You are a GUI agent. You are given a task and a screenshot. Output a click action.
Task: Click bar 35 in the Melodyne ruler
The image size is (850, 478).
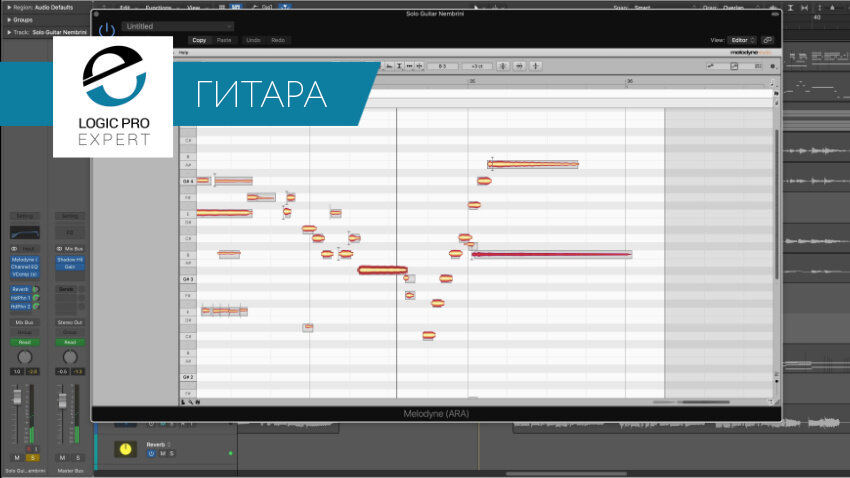point(472,81)
